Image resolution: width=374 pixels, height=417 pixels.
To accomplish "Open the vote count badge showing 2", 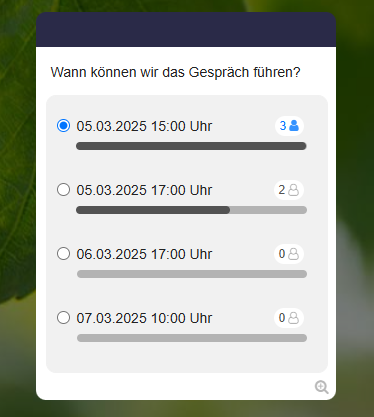I will coord(289,190).
